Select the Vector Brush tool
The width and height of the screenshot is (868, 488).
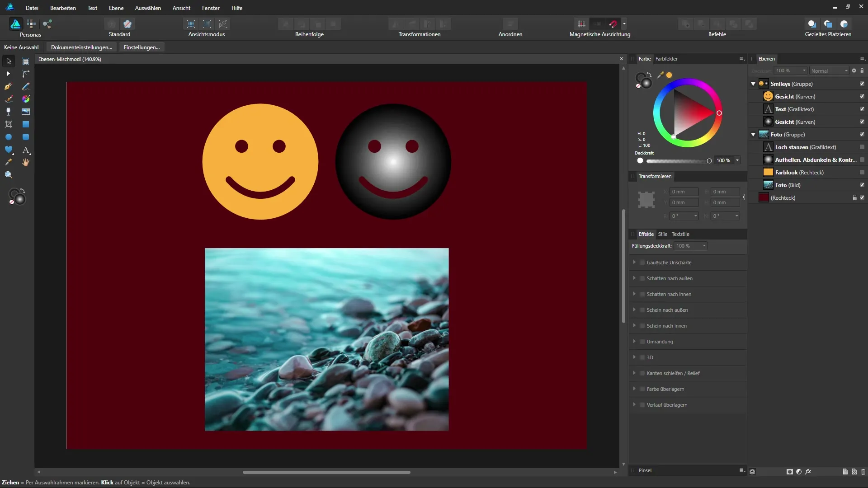point(9,99)
